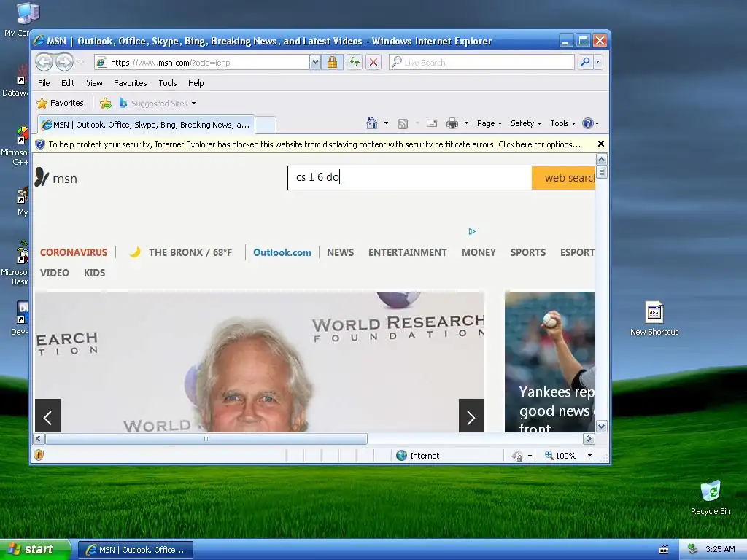Click the MSN search text field

pyautogui.click(x=410, y=178)
